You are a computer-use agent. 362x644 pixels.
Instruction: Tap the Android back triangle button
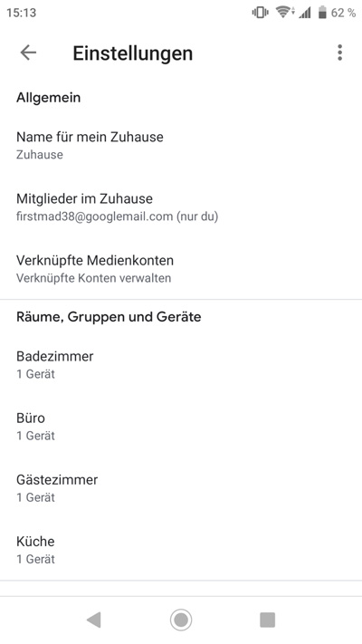point(94,620)
